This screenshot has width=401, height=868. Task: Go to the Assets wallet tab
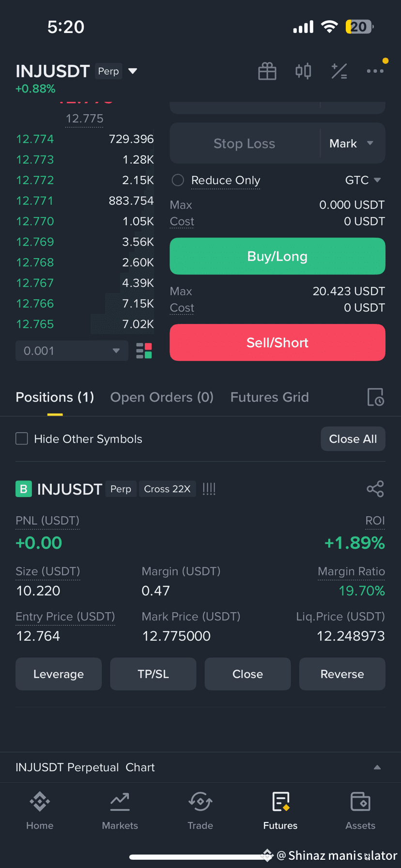tap(360, 811)
